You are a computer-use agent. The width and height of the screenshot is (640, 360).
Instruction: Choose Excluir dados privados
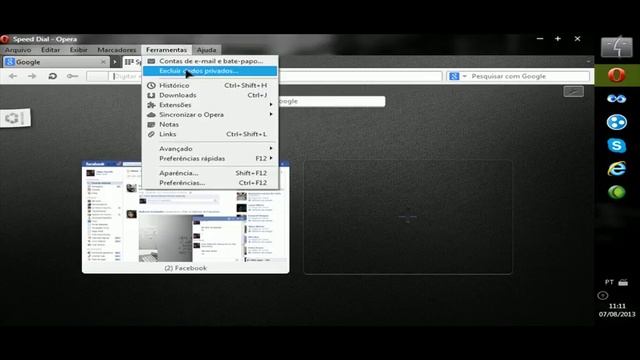210,71
